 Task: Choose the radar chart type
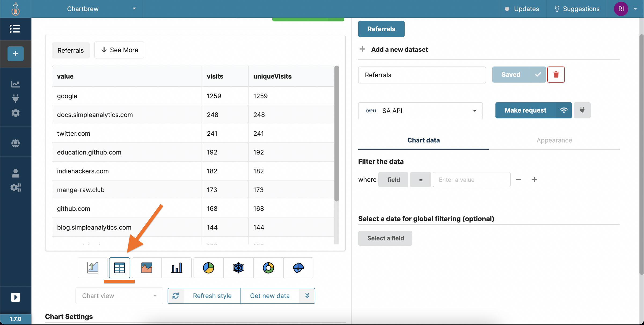(x=238, y=268)
